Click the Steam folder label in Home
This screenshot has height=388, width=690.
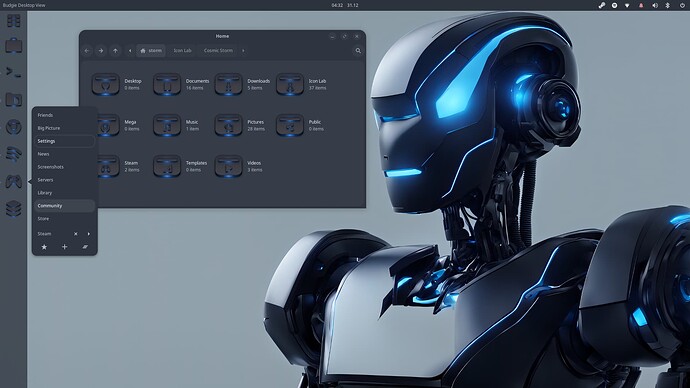click(x=131, y=163)
